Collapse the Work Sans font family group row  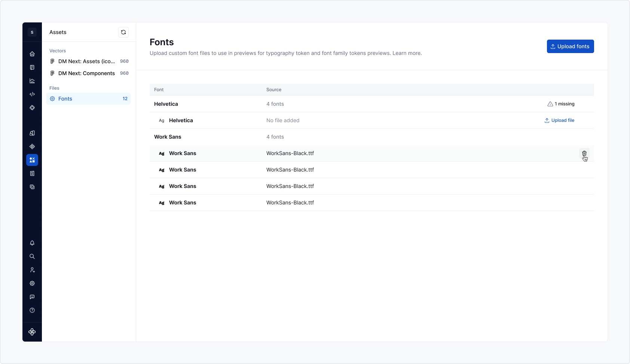[372, 137]
